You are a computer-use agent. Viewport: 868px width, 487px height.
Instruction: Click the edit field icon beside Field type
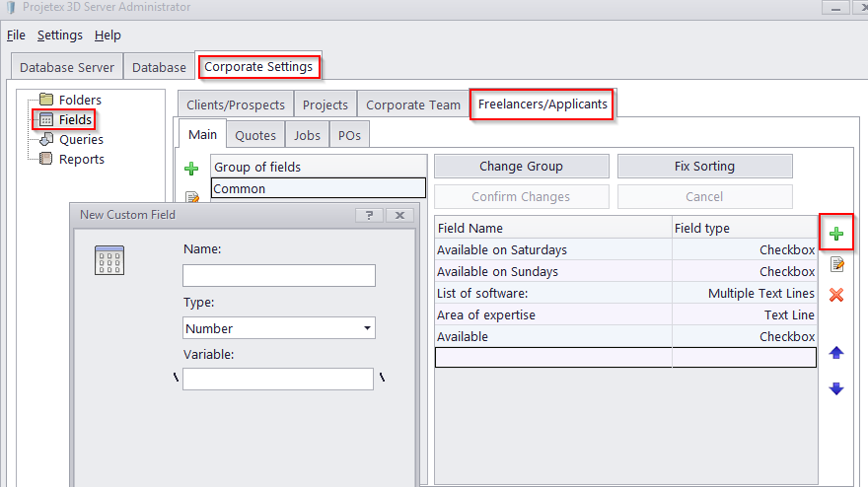[836, 264]
